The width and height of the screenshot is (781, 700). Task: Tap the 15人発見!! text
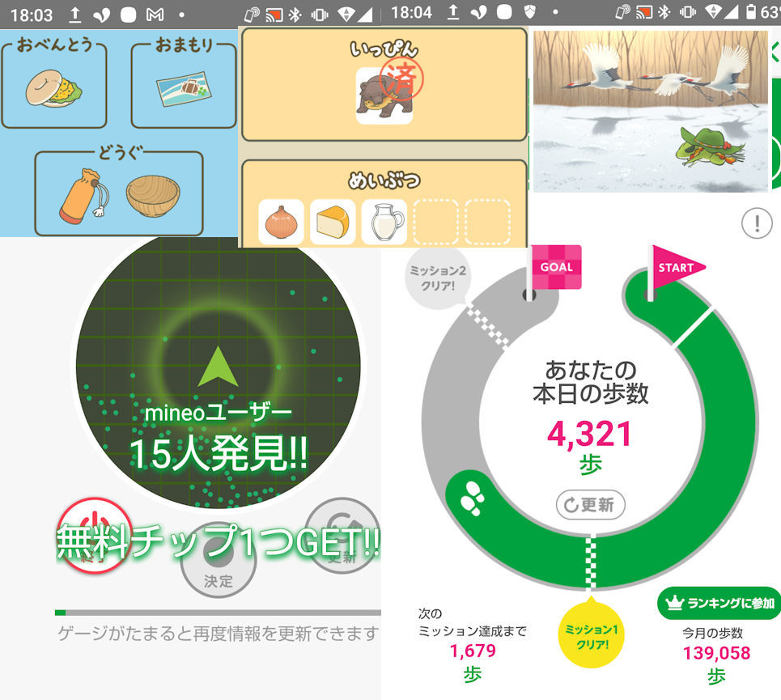[x=218, y=453]
